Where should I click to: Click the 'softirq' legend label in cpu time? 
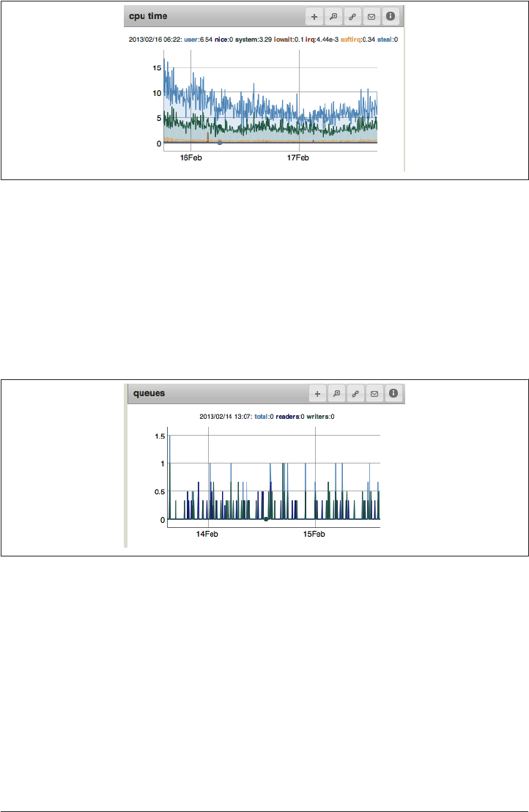(x=350, y=40)
